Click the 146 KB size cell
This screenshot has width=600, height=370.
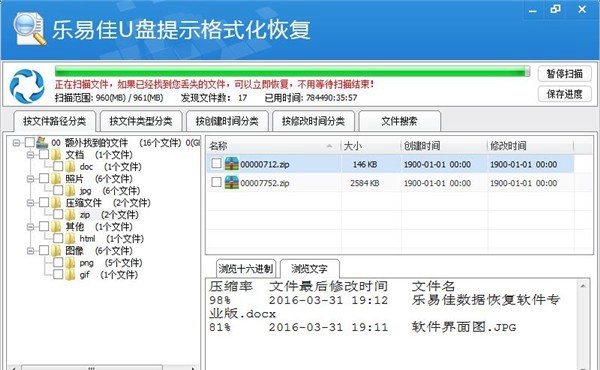[365, 164]
